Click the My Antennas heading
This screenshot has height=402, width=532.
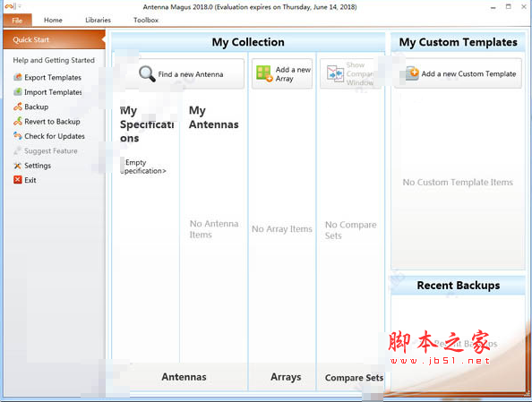click(x=214, y=117)
